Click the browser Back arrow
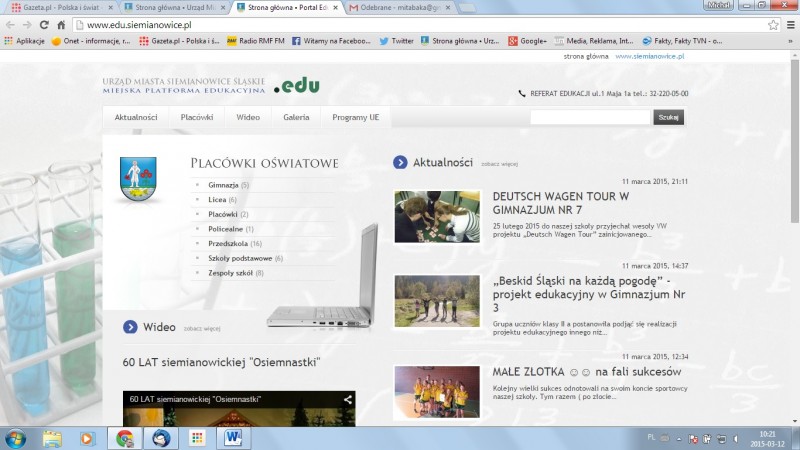 point(10,24)
